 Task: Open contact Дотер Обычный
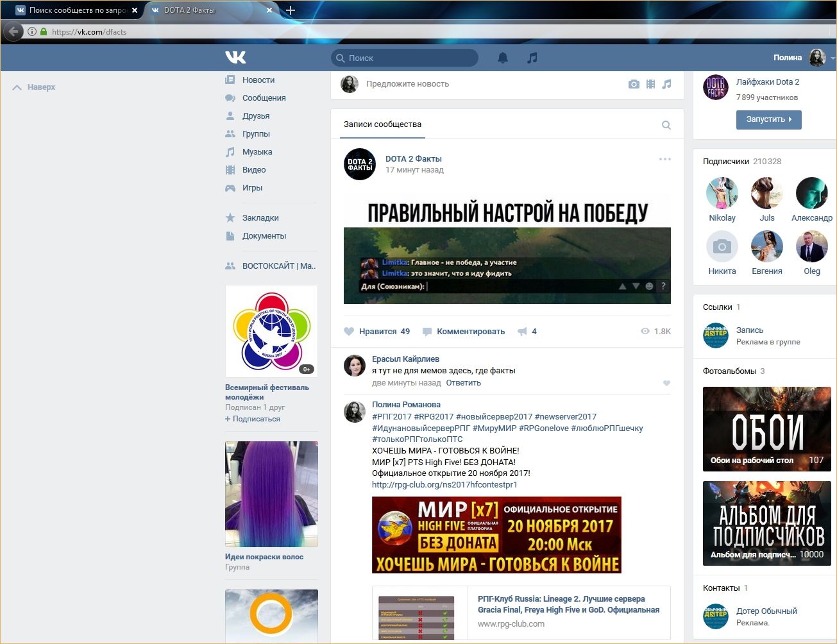(766, 611)
